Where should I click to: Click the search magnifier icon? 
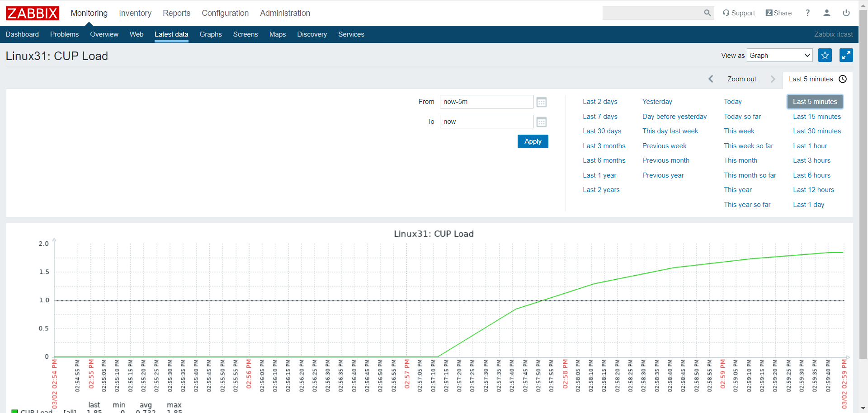[x=708, y=13]
